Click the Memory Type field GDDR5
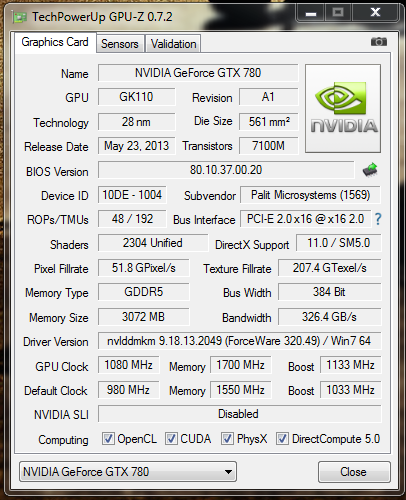 pos(144,292)
